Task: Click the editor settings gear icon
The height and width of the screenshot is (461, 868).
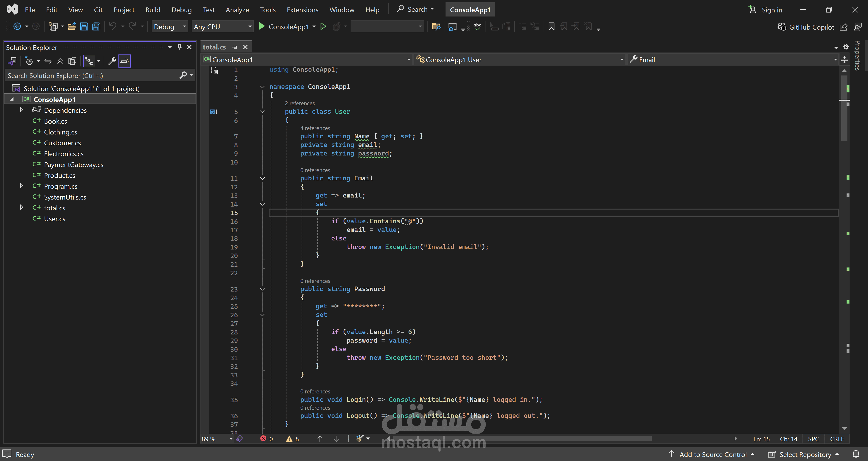Action: pyautogui.click(x=846, y=47)
